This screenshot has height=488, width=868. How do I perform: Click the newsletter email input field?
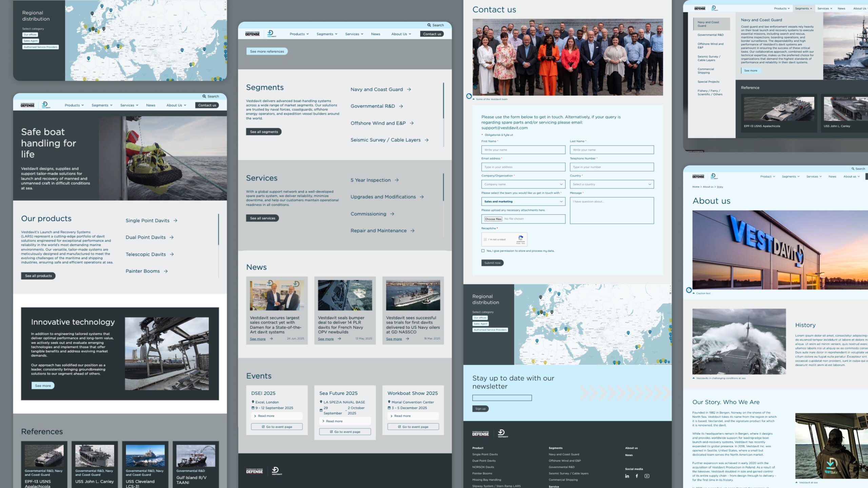502,398
